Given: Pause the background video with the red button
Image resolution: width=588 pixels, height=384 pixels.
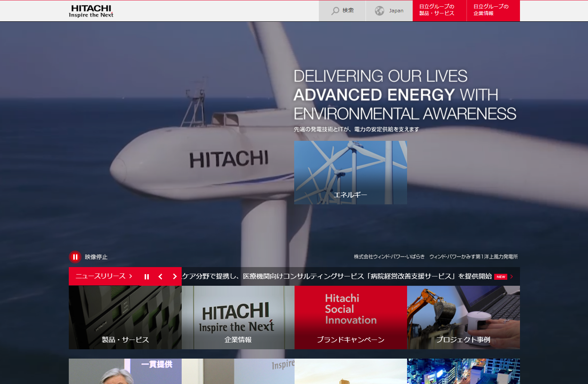Looking at the screenshot, I should 75,257.
